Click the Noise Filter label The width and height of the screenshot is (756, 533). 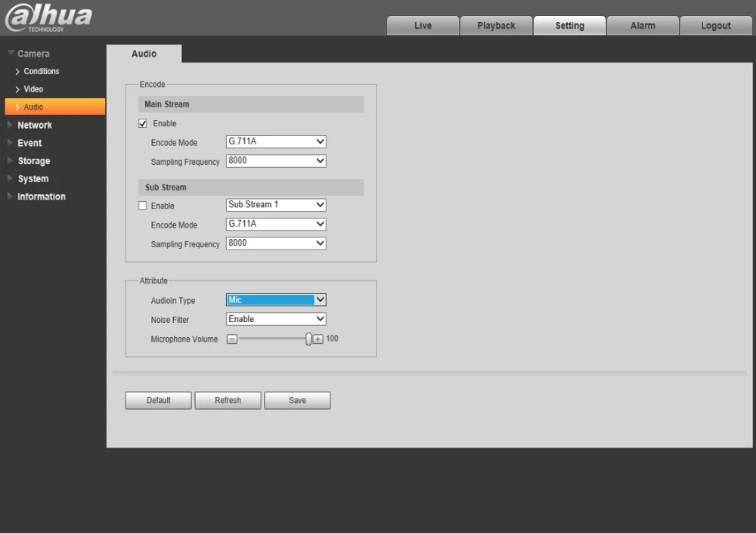coord(169,320)
